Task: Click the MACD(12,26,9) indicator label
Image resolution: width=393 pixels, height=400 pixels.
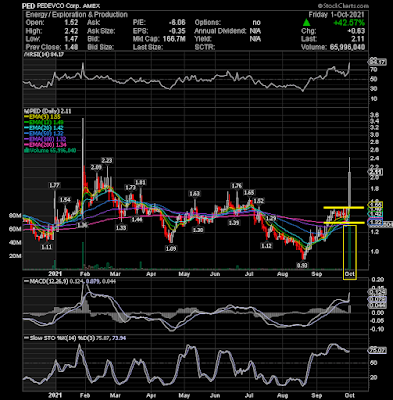Action: tap(46, 281)
